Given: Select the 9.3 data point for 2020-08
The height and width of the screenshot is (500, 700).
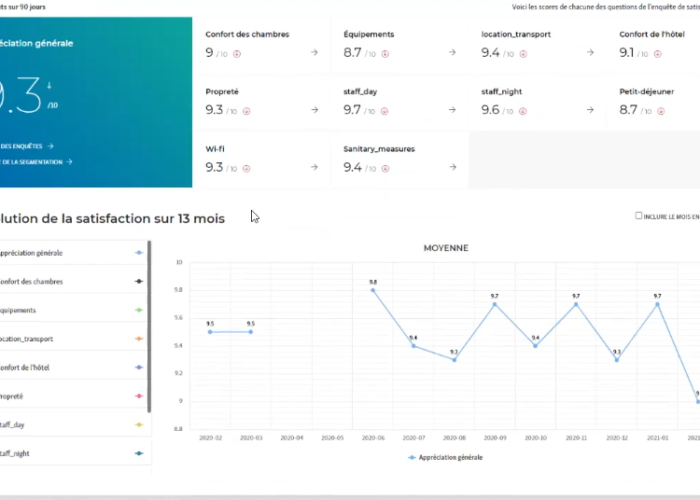Looking at the screenshot, I should click(454, 359).
